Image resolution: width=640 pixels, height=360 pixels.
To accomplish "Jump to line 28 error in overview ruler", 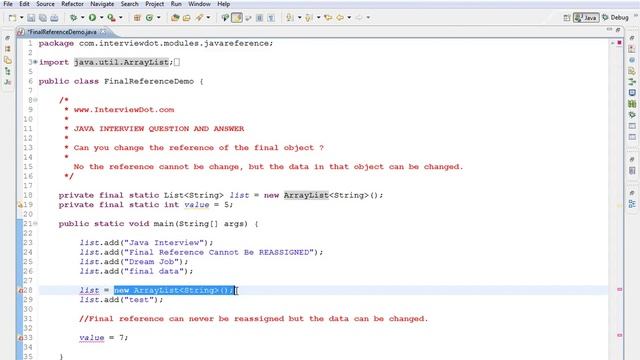I will pos(619,289).
